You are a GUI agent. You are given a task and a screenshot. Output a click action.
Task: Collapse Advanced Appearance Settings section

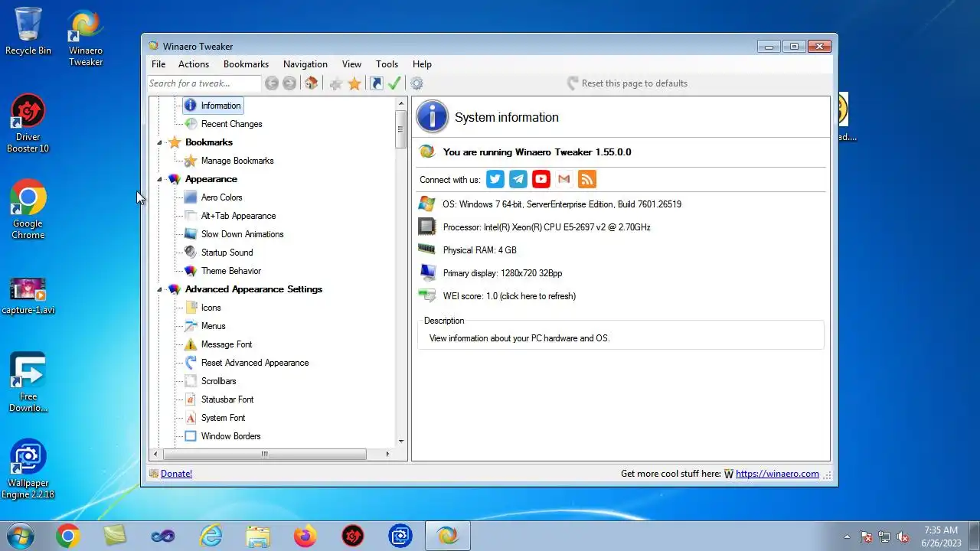tap(160, 289)
